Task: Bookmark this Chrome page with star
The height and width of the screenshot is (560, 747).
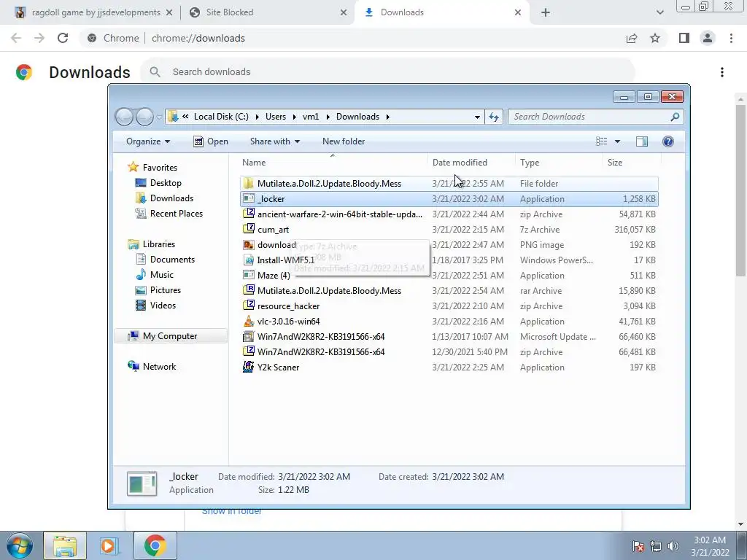Action: 655,38
